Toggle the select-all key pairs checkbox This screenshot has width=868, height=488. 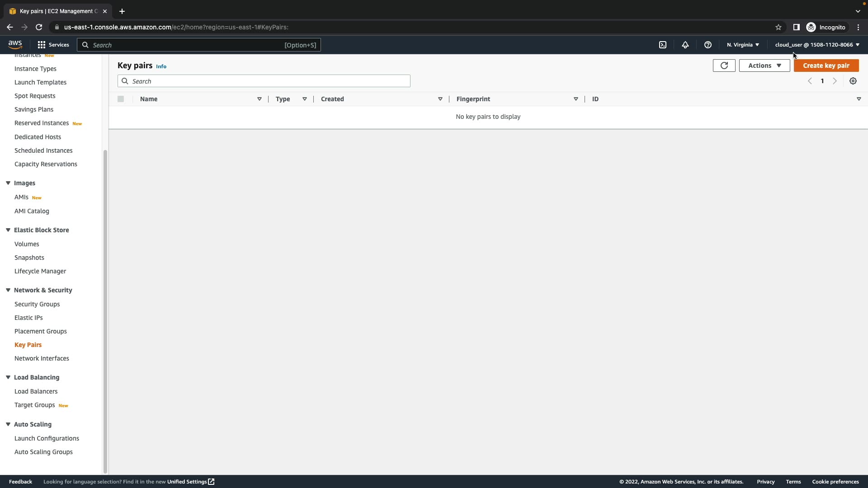(121, 99)
